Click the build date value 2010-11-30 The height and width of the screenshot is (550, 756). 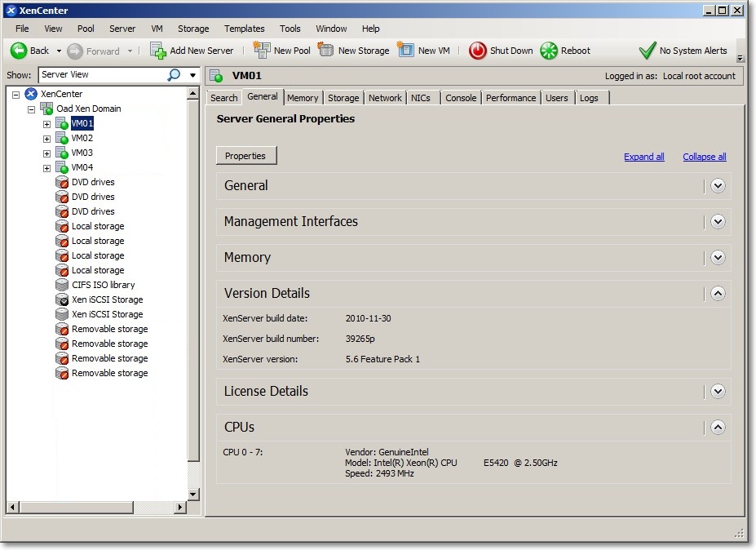[x=369, y=318]
